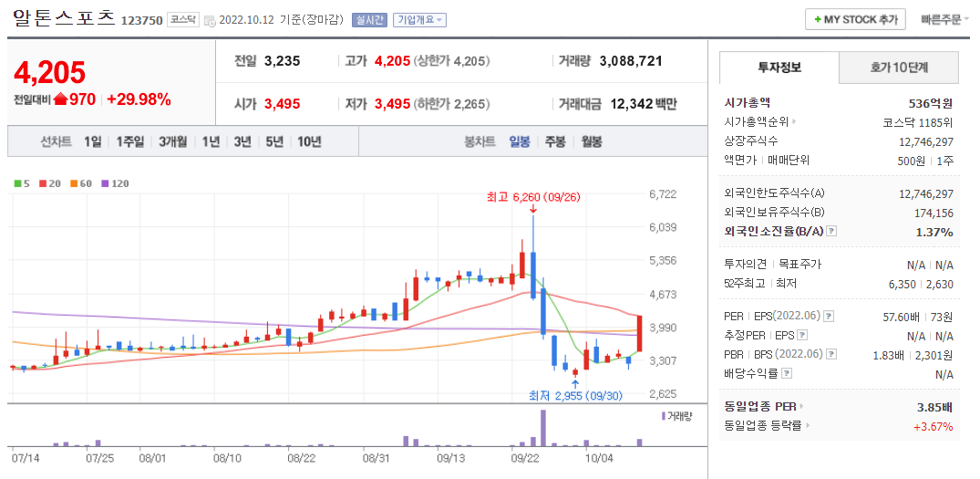Select the 3개월 line chart period
The image size is (980, 479).
172,142
